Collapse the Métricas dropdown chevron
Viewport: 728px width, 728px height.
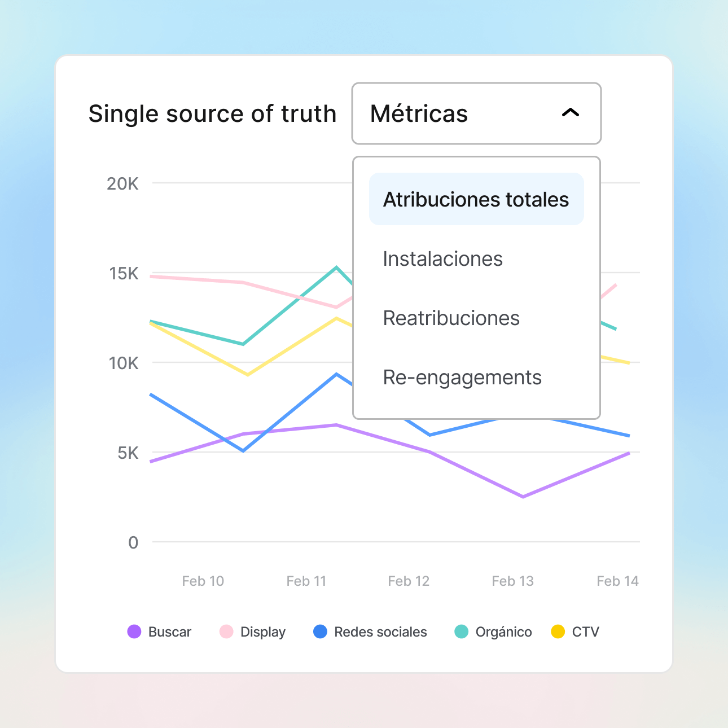click(x=571, y=113)
